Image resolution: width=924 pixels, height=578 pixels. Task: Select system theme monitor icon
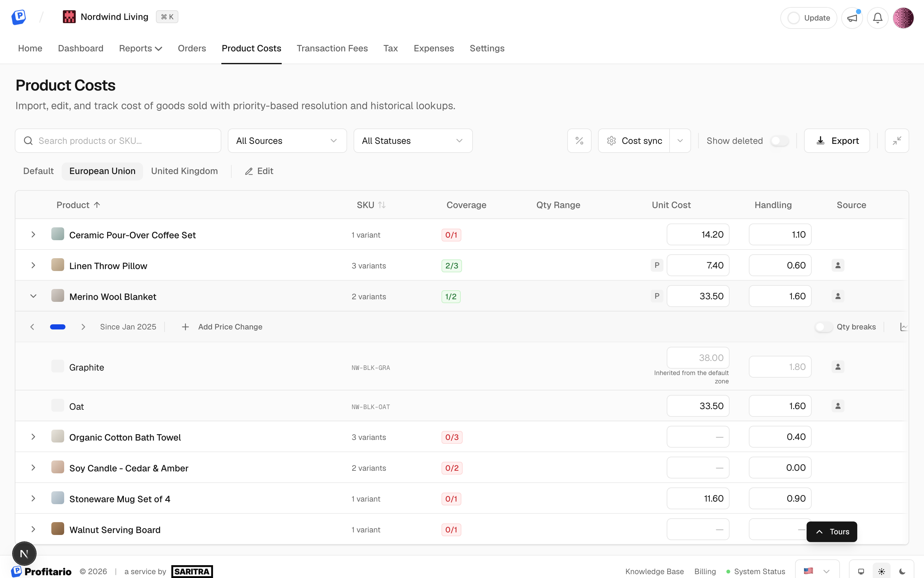[861, 572]
